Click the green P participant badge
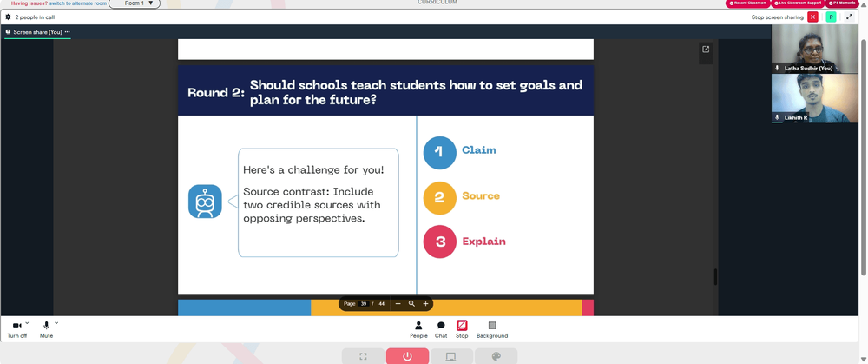 [x=831, y=17]
